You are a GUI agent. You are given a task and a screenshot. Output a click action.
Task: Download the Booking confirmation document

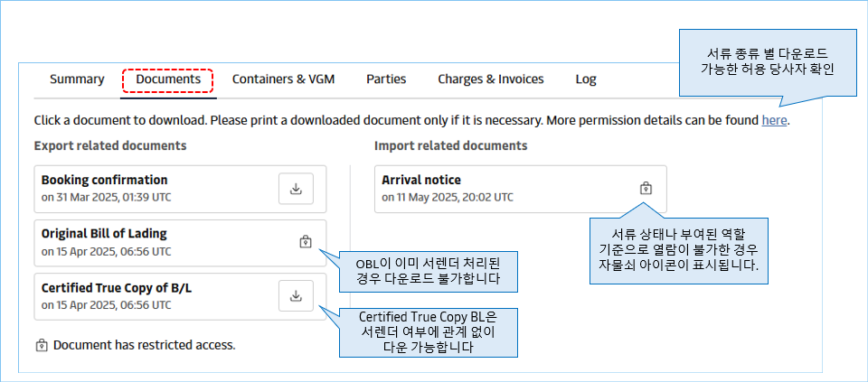click(x=296, y=189)
